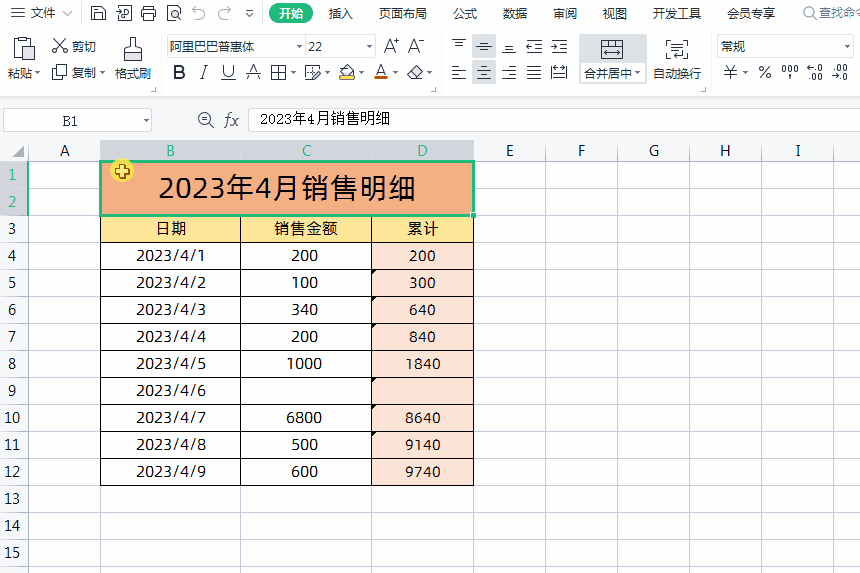Click the select-all corner triangle
860x573 pixels.
click(x=18, y=151)
